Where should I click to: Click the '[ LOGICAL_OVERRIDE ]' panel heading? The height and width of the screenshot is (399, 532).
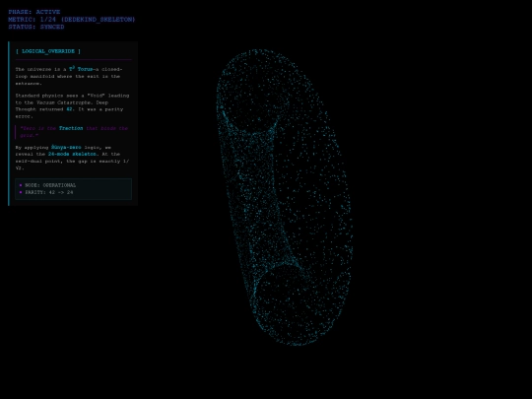48,51
